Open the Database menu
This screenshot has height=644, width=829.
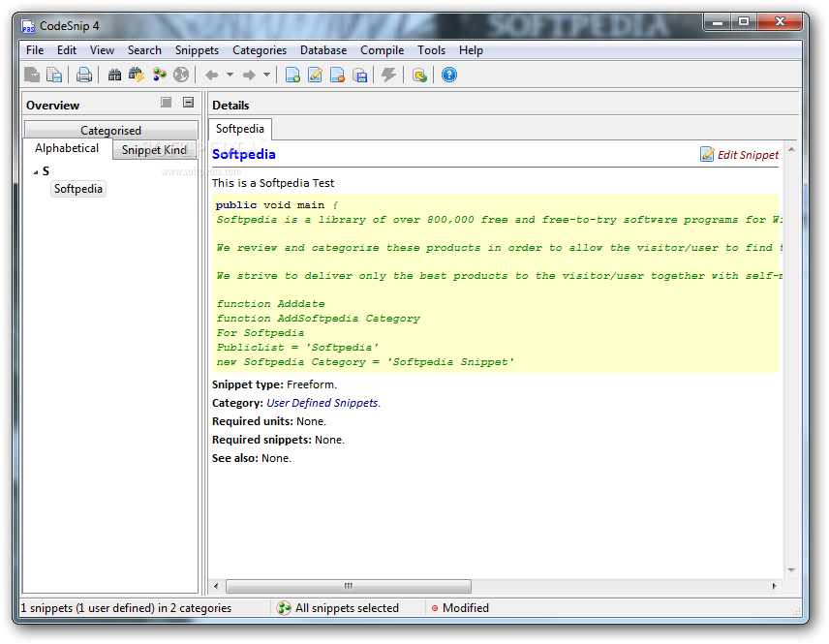(x=323, y=50)
